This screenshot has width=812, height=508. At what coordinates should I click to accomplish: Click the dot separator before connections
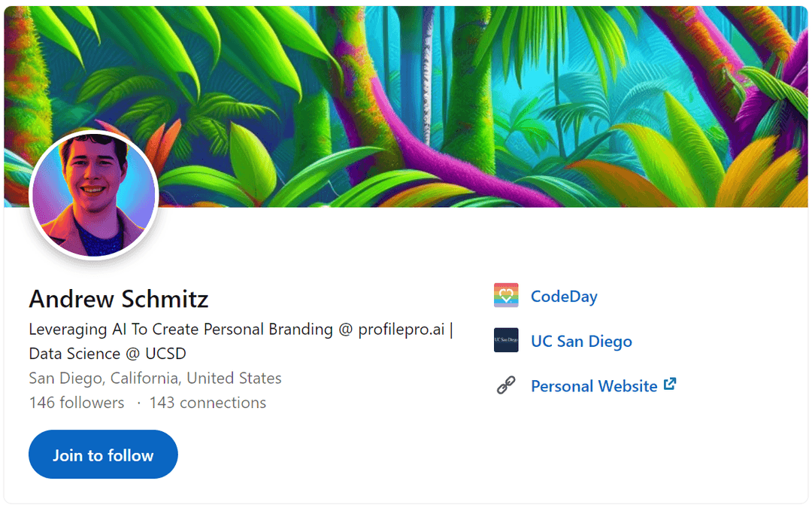pos(139,403)
